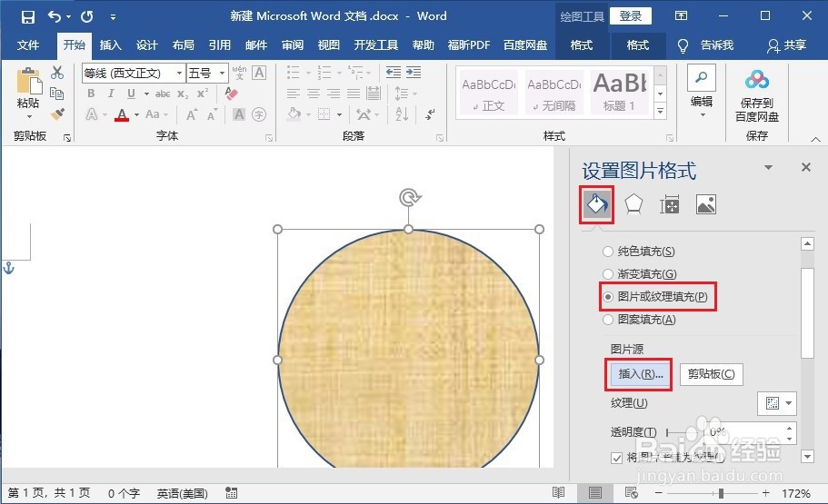Select Web layout view in status bar
This screenshot has width=828, height=504.
pyautogui.click(x=631, y=493)
